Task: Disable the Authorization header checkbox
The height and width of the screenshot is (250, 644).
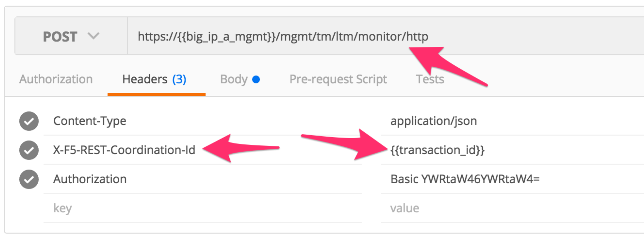Action: click(x=29, y=179)
